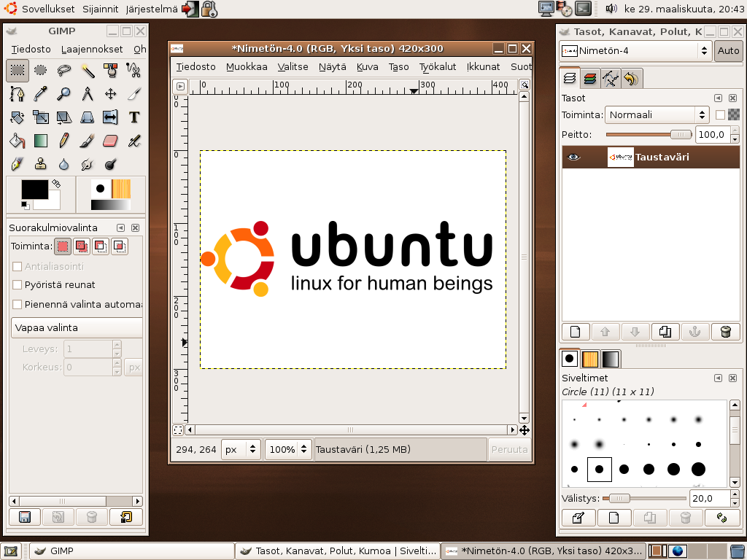
Task: Select the Smudge tool
Action: [x=88, y=164]
